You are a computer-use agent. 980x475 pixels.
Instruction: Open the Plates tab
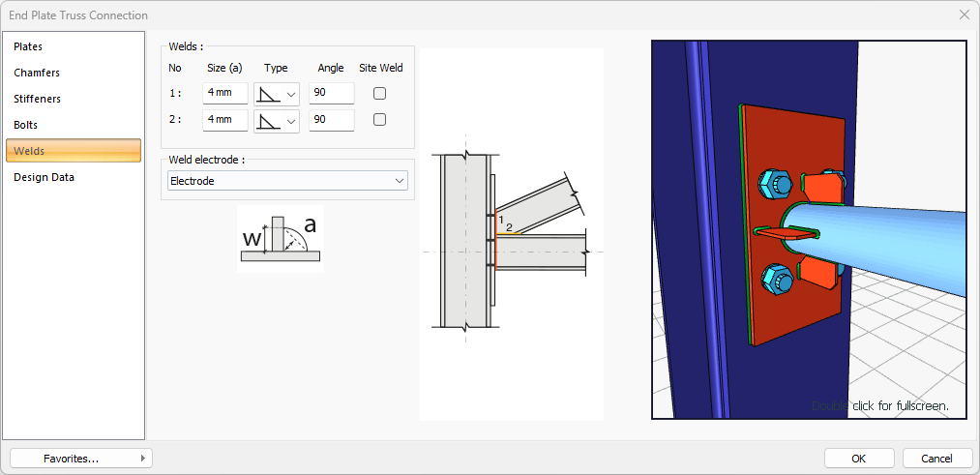[28, 46]
